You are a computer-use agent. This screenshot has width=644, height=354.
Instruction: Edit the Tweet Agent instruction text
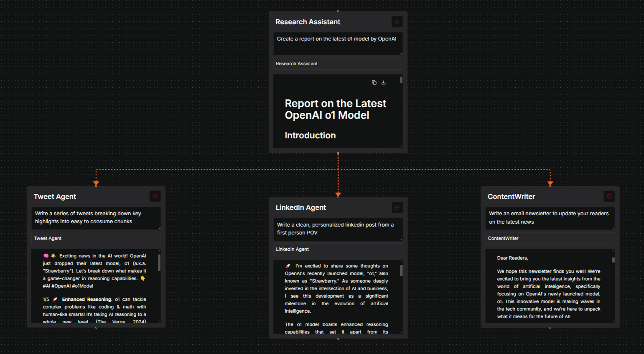click(x=96, y=218)
